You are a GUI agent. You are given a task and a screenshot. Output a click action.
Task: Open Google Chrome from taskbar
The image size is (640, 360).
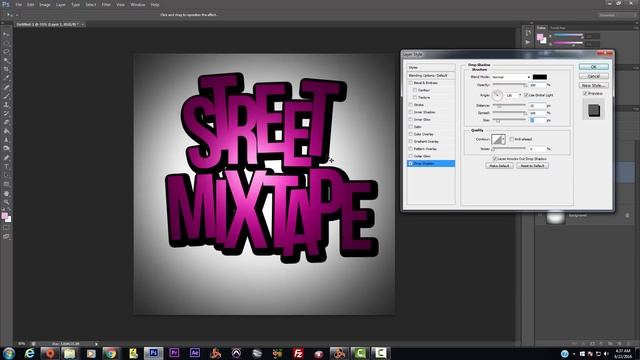point(110,353)
